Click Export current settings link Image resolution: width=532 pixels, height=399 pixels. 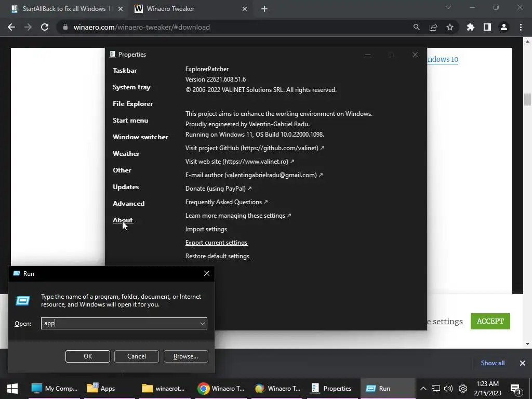pyautogui.click(x=217, y=243)
